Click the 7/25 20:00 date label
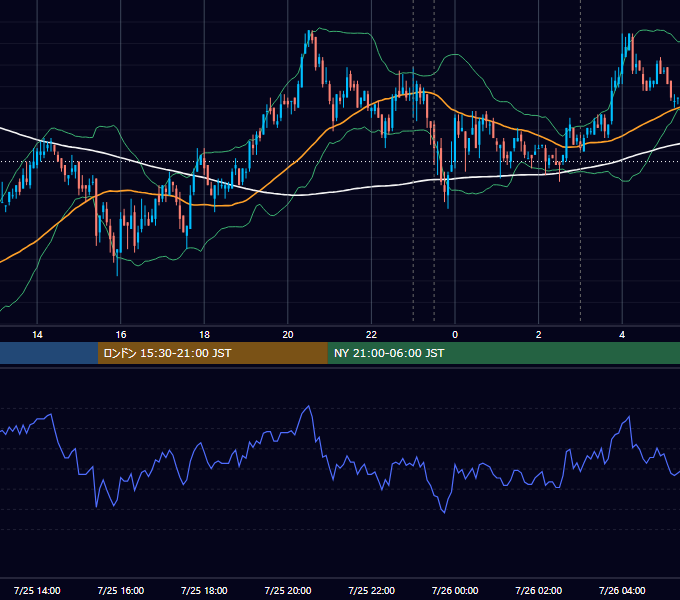This screenshot has width=680, height=600. [288, 590]
